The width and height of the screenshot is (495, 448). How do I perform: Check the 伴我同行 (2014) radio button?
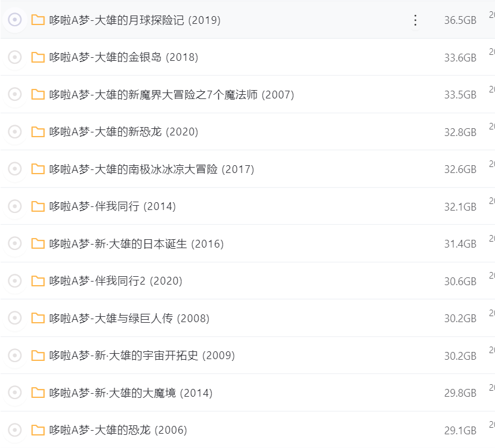coord(14,206)
